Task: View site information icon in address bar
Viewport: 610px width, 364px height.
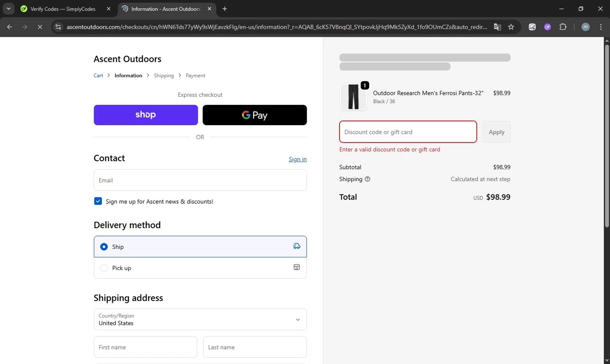Action: [58, 27]
